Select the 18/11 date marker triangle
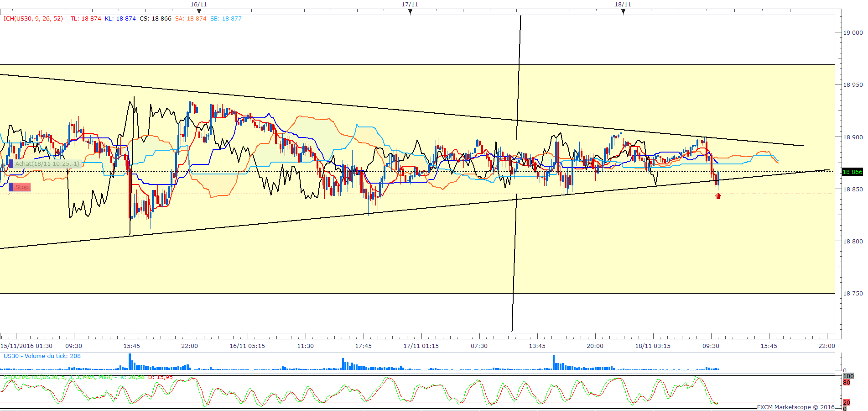This screenshot has width=868, height=411. (x=623, y=11)
